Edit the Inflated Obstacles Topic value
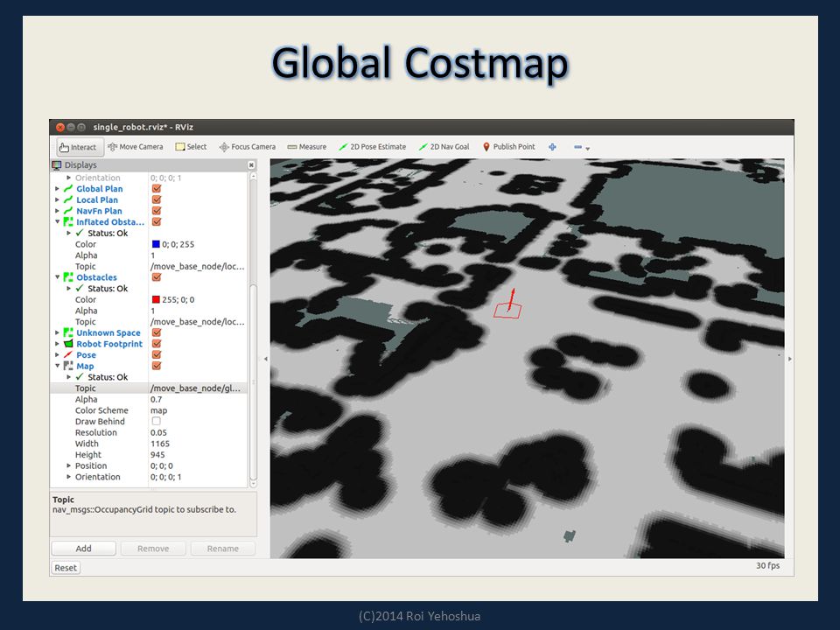The height and width of the screenshot is (630, 840). (198, 266)
